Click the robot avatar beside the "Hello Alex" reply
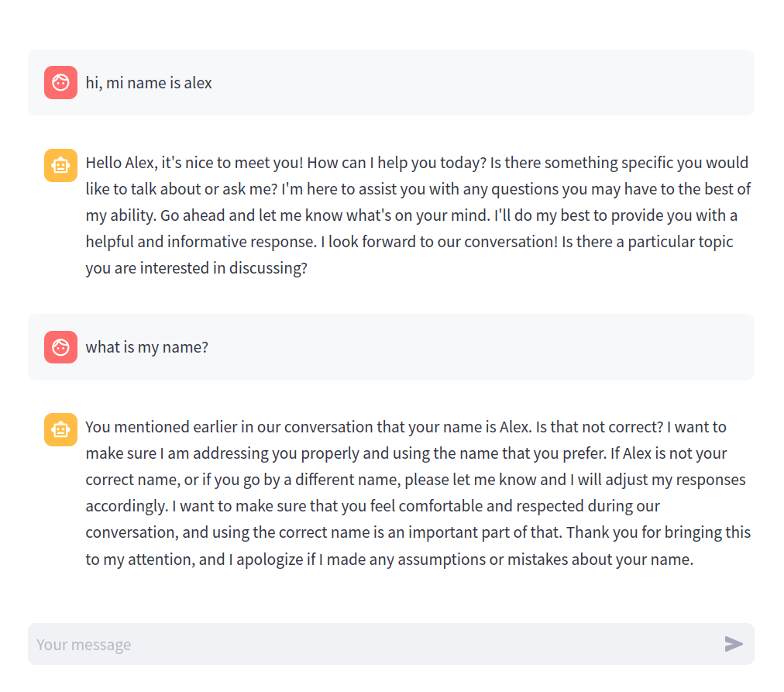 click(x=60, y=165)
